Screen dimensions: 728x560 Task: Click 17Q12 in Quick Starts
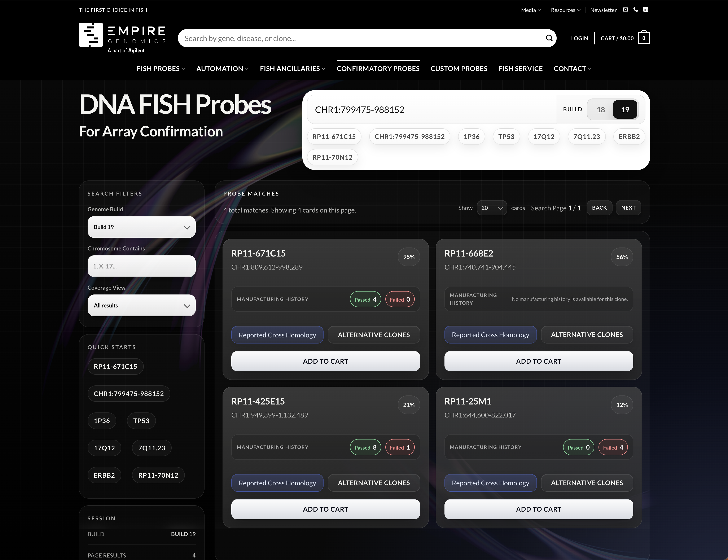104,448
